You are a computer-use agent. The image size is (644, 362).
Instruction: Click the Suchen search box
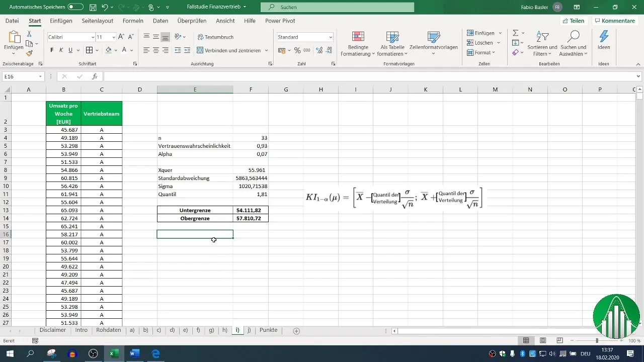coord(338,7)
